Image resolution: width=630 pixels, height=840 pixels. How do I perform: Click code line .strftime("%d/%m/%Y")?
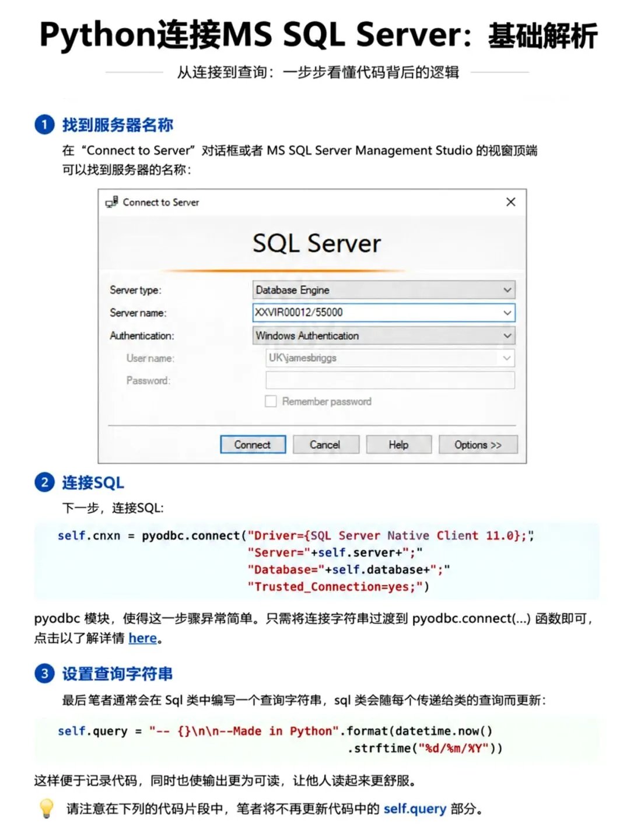(x=425, y=748)
